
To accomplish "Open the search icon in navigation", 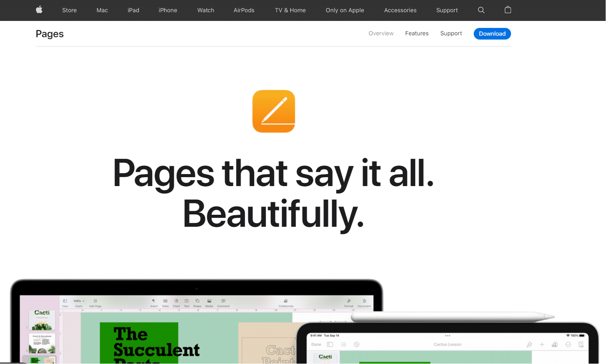I will tap(481, 10).
